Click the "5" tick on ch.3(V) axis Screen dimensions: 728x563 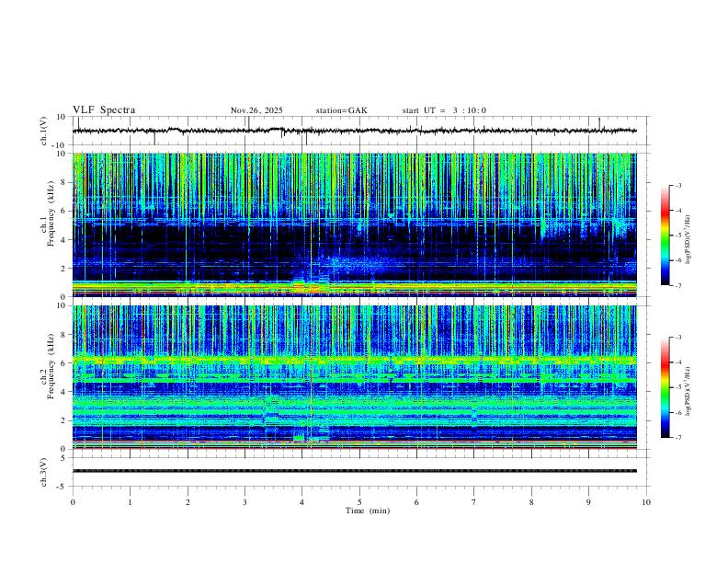[64, 457]
